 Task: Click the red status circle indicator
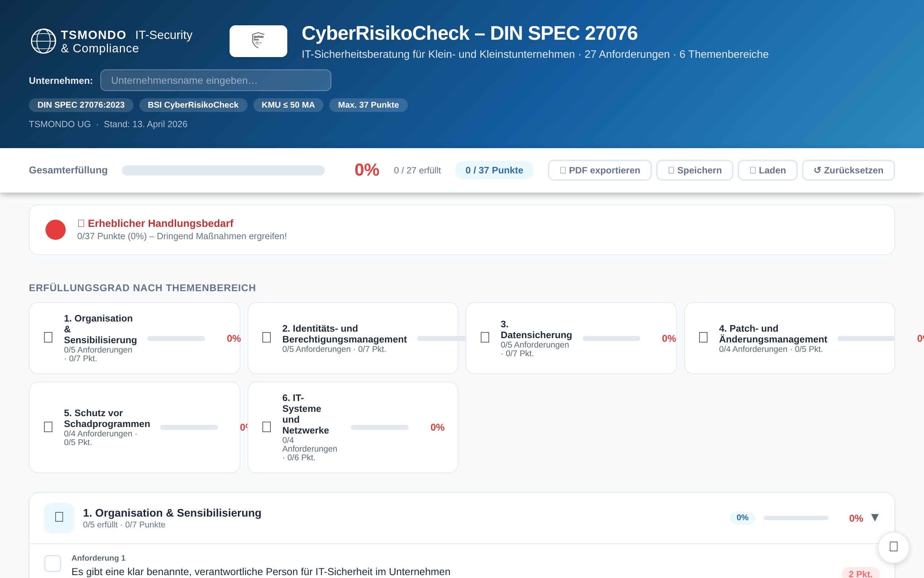pos(56,230)
